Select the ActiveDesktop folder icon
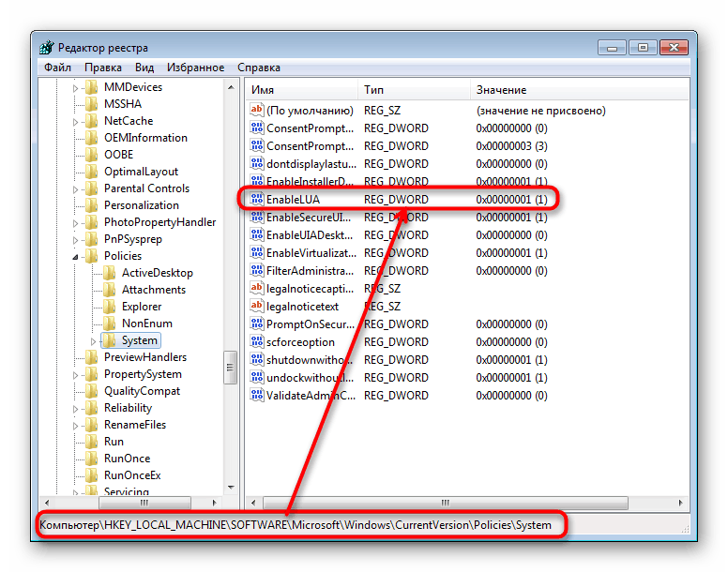Image resolution: width=728 pixels, height=572 pixels. (x=110, y=273)
